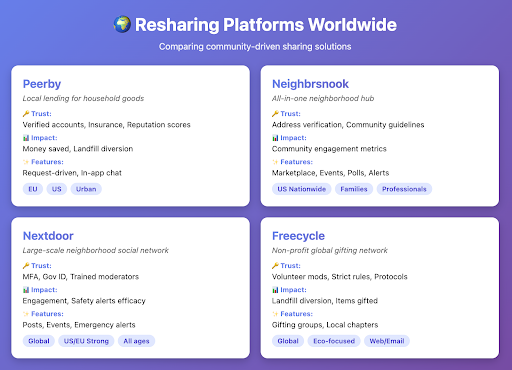The height and width of the screenshot is (370, 512).
Task: Click 'Posts, Events, Emergency alerts' text
Action: pyautogui.click(x=79, y=325)
